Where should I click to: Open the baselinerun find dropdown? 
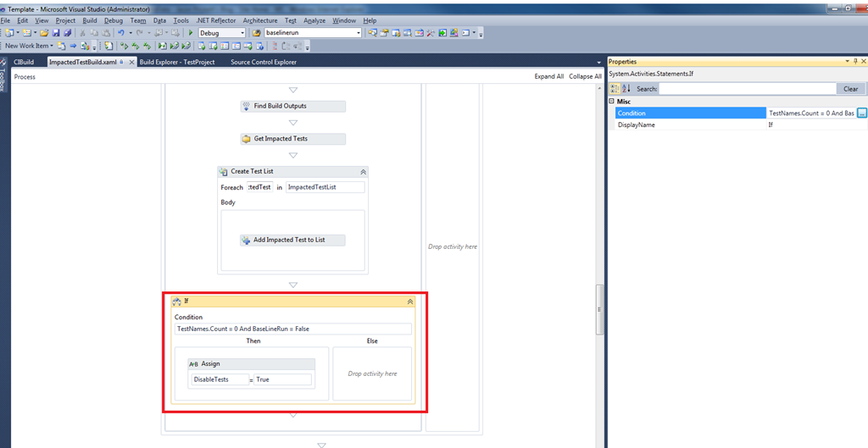pyautogui.click(x=359, y=33)
